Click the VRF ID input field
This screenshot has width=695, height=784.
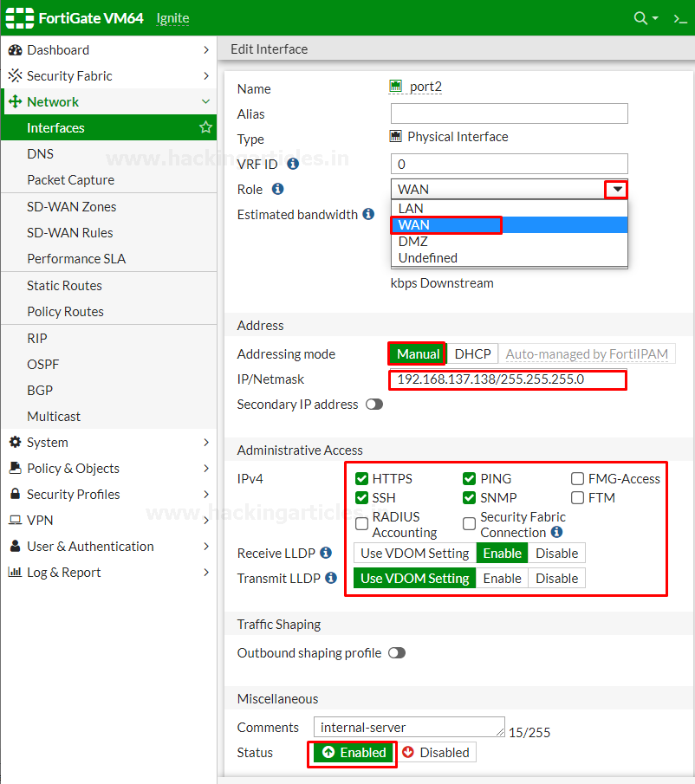click(x=509, y=164)
